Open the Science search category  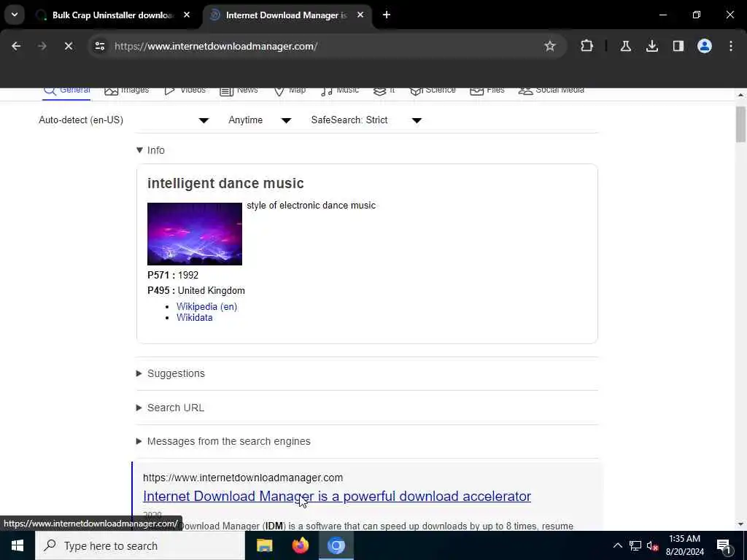433,90
